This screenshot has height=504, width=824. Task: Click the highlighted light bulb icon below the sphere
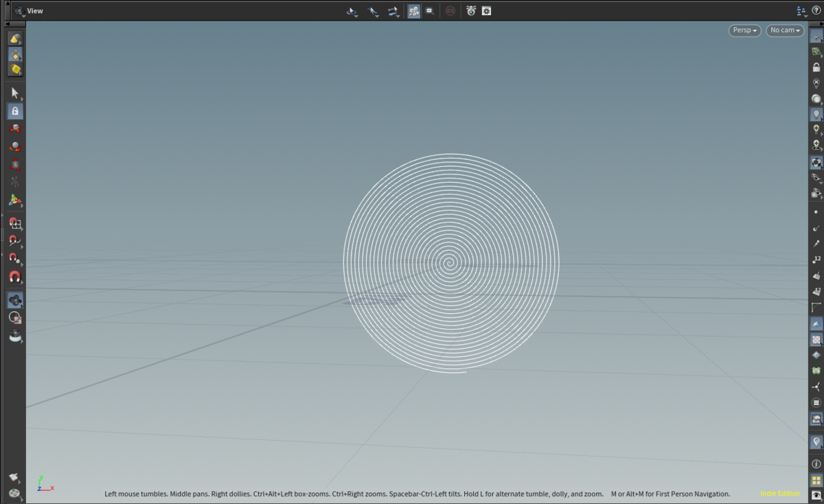click(816, 114)
